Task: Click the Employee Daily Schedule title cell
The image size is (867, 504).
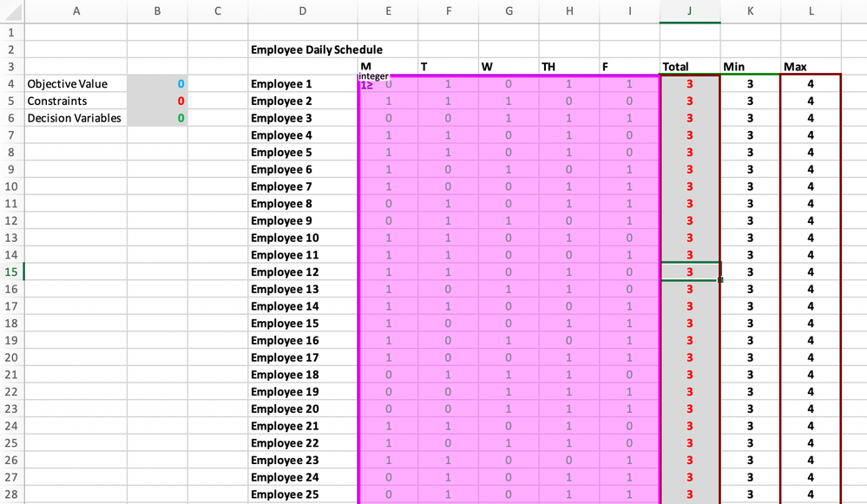Action: [303, 49]
